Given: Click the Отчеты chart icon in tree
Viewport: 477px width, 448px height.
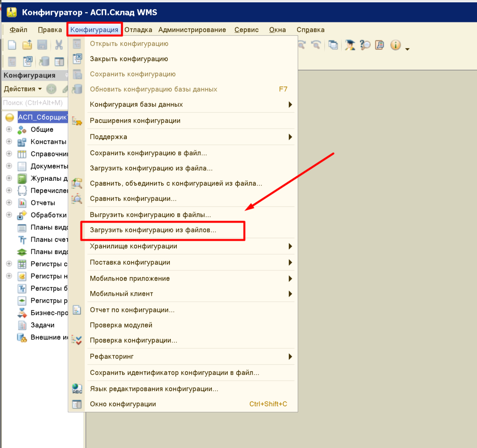Looking at the screenshot, I should coord(22,203).
